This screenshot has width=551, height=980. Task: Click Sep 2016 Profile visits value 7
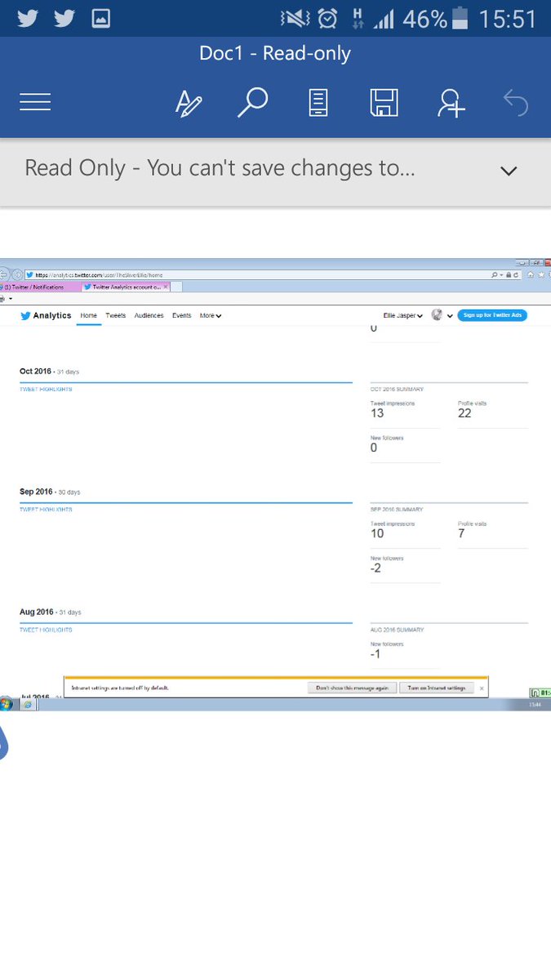tap(461, 533)
